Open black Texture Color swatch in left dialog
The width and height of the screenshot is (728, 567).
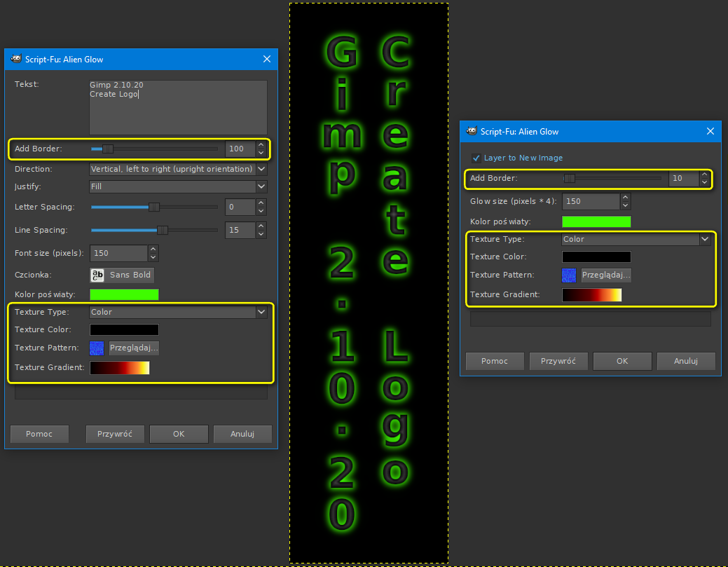click(124, 329)
